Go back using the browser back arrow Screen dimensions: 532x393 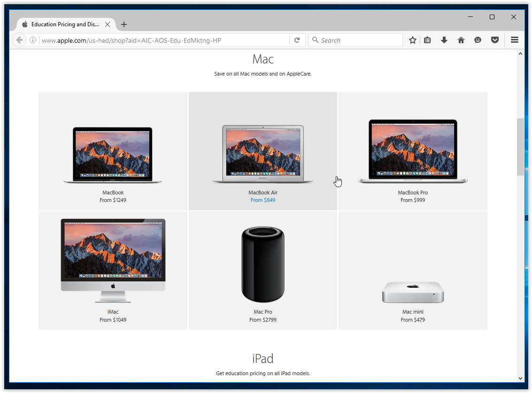pos(19,40)
